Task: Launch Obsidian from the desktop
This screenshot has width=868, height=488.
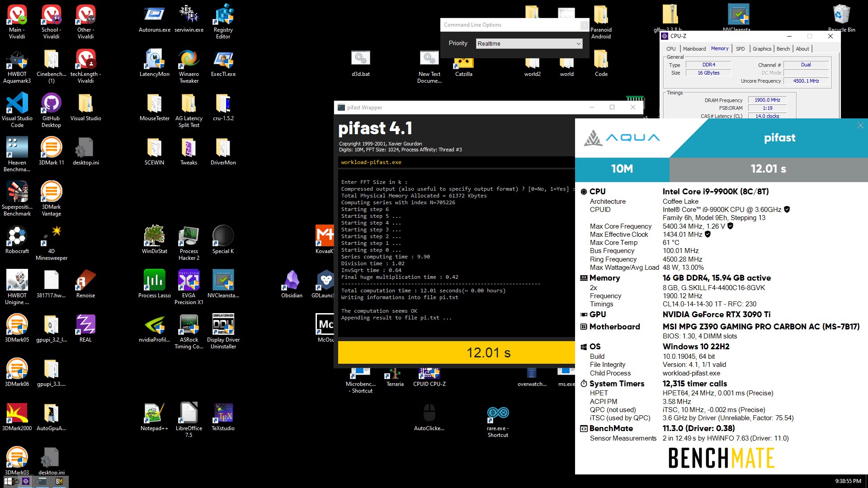Action: click(x=292, y=284)
